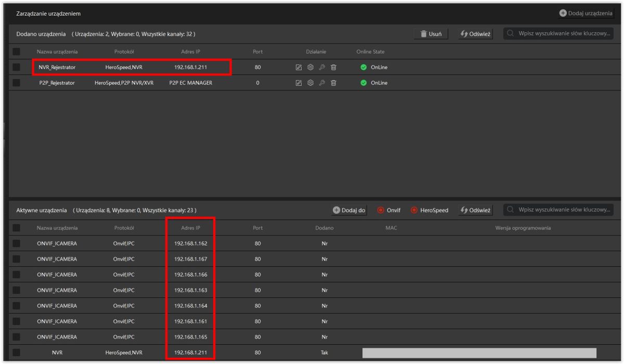Toggle the Onvif protocol filter
This screenshot has height=364, width=624.
click(x=389, y=210)
